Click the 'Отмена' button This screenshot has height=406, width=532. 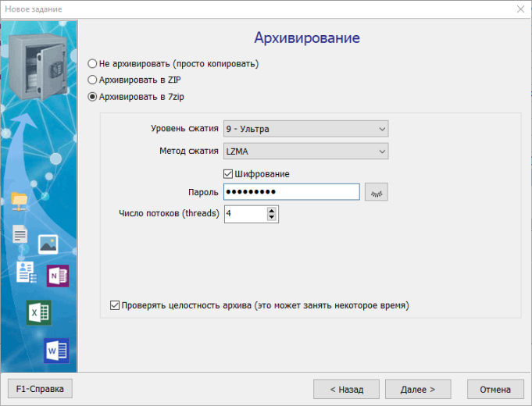[495, 388]
